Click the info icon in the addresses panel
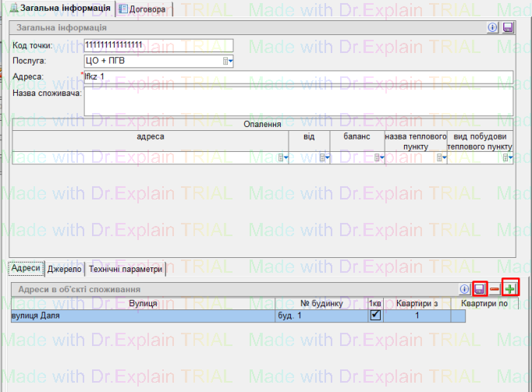Image resolution: width=532 pixels, height=392 pixels. click(465, 289)
